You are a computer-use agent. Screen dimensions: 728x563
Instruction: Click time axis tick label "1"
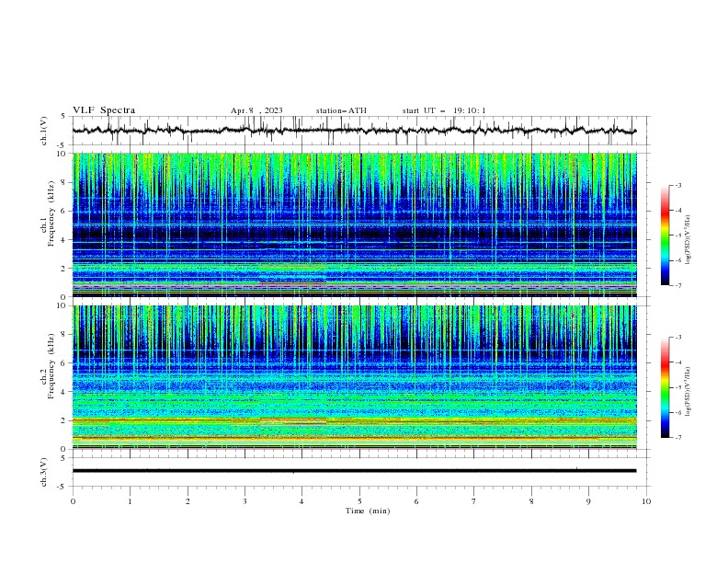click(x=130, y=501)
